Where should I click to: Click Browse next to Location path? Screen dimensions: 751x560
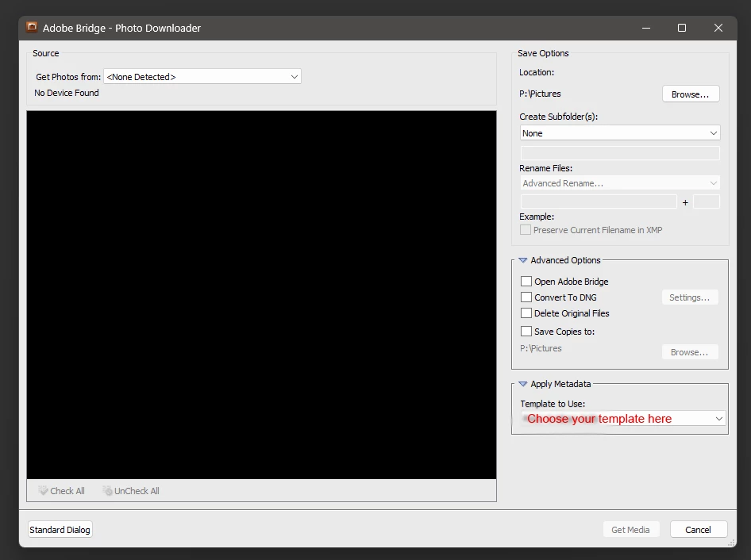point(691,94)
